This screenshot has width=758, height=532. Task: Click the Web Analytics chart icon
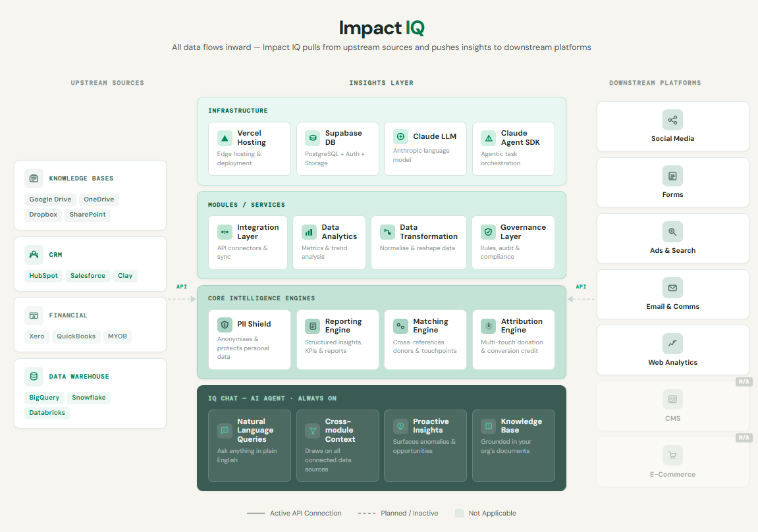point(672,344)
